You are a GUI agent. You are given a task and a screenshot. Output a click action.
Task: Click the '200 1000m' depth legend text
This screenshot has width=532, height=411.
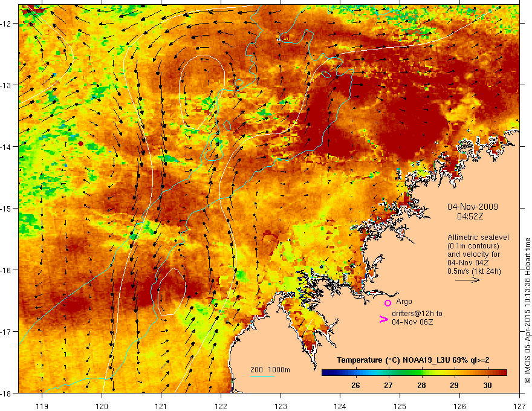click(270, 370)
